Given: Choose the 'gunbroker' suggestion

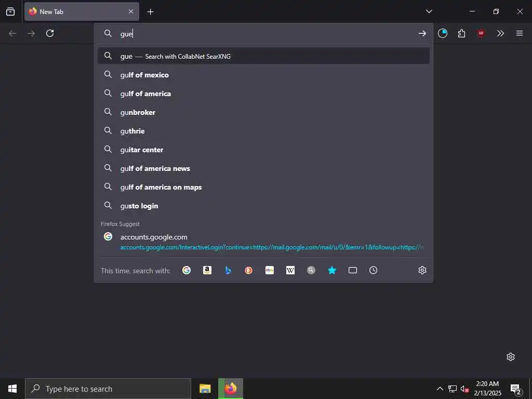Looking at the screenshot, I should (263, 112).
